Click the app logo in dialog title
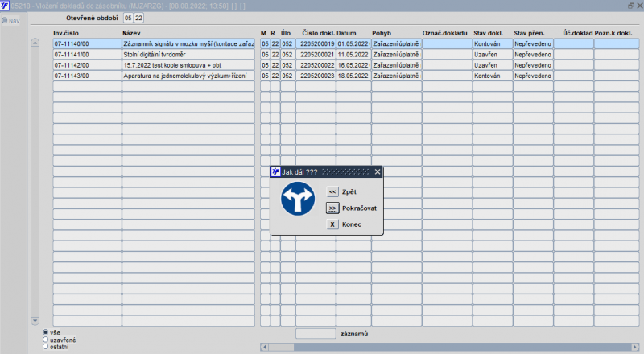 275,171
